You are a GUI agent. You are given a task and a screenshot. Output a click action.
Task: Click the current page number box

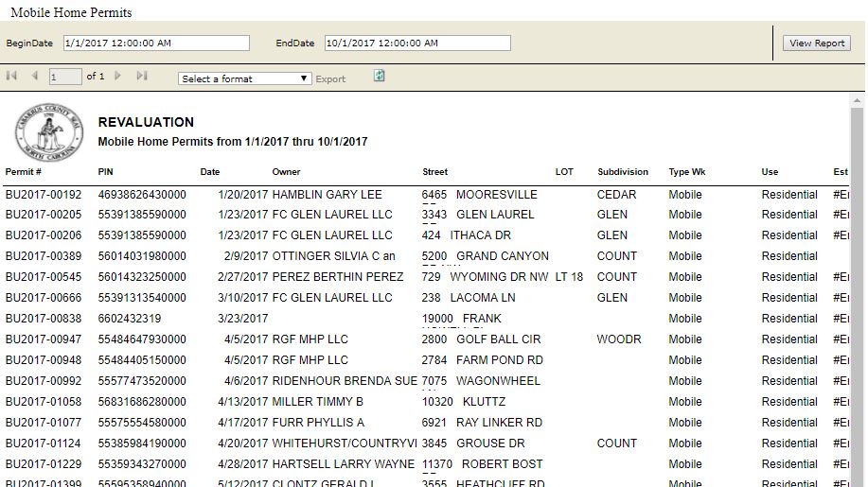point(65,78)
